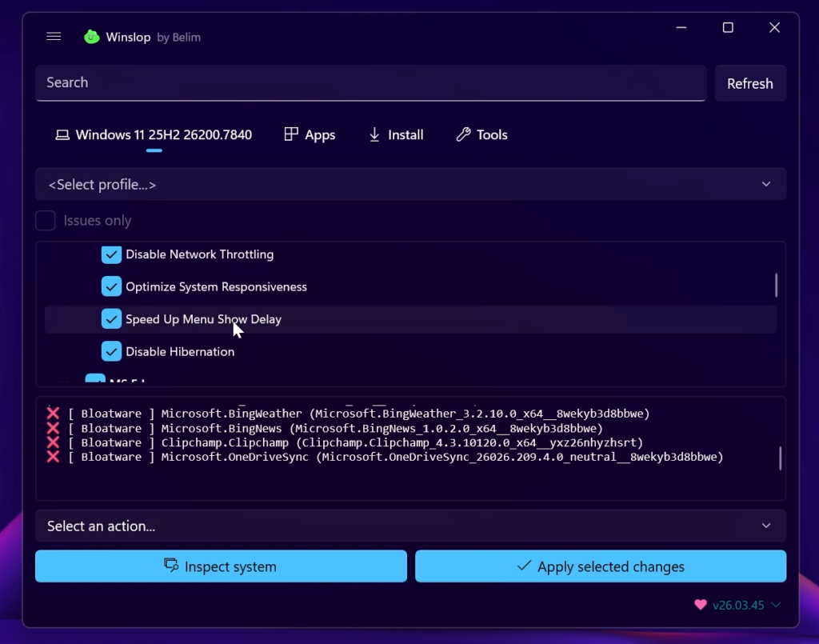
Task: Toggle Optimize System Responsiveness checkbox
Action: pos(111,286)
